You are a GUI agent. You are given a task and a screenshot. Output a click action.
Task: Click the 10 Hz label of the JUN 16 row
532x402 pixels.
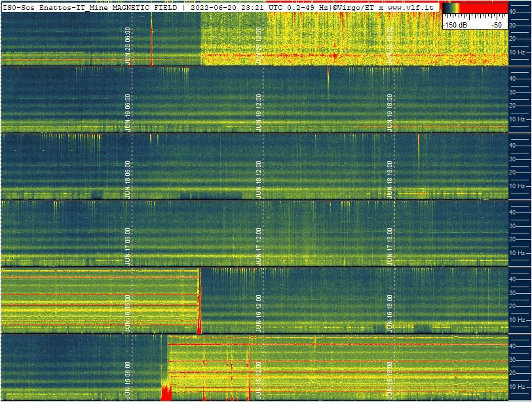(517, 320)
